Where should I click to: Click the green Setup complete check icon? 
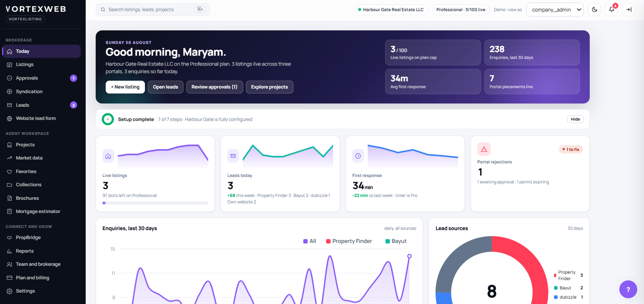[108, 119]
